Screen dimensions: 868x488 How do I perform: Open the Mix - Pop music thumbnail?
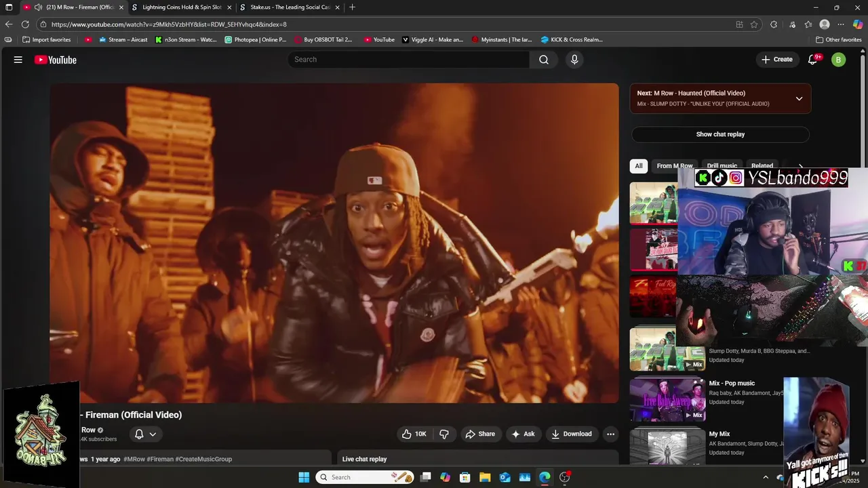tap(667, 400)
